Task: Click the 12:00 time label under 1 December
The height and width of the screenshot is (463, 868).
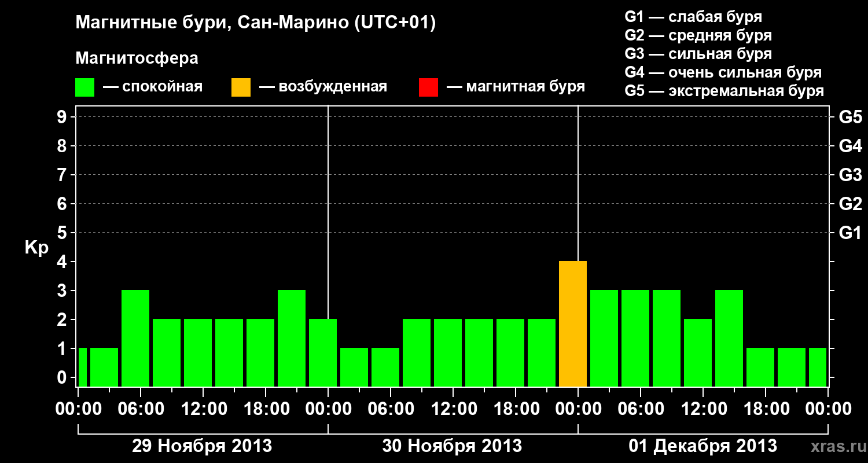Action: pyautogui.click(x=703, y=409)
